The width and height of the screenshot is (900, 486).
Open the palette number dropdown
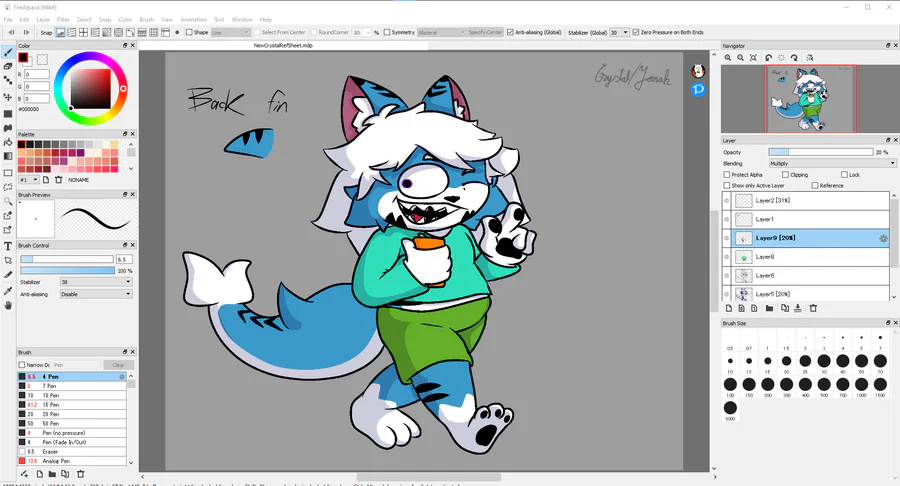(29, 180)
